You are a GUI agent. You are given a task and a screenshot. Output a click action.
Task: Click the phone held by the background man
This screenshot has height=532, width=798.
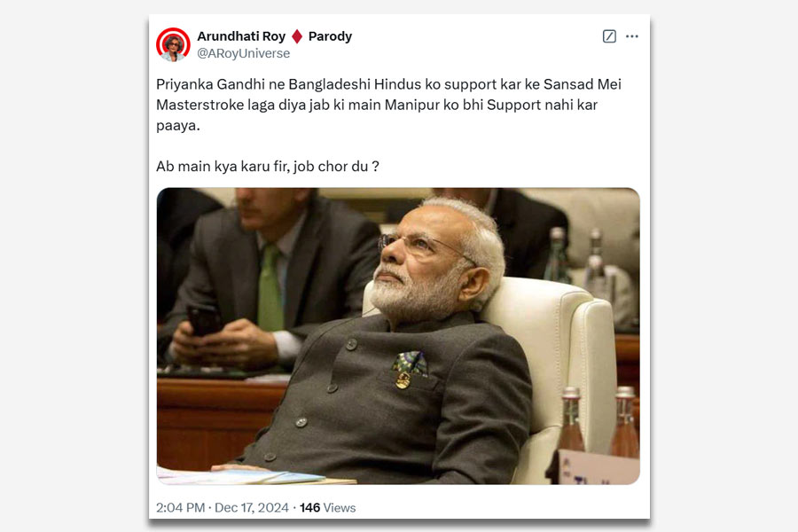204,321
